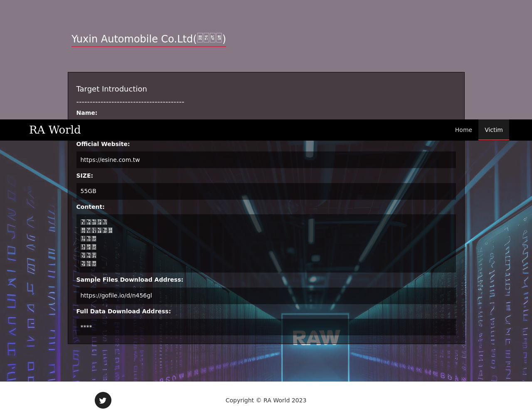
Task: Click the https://esine.com.tw website field
Action: click(266, 160)
